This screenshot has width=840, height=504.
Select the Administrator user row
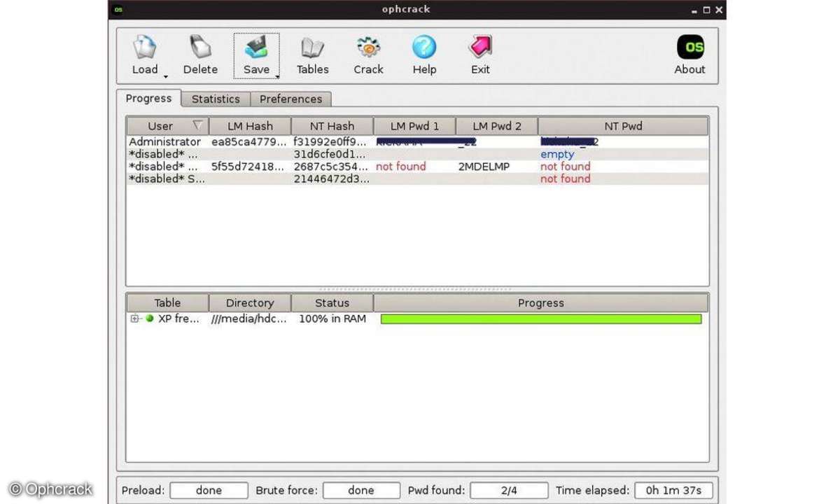(165, 142)
